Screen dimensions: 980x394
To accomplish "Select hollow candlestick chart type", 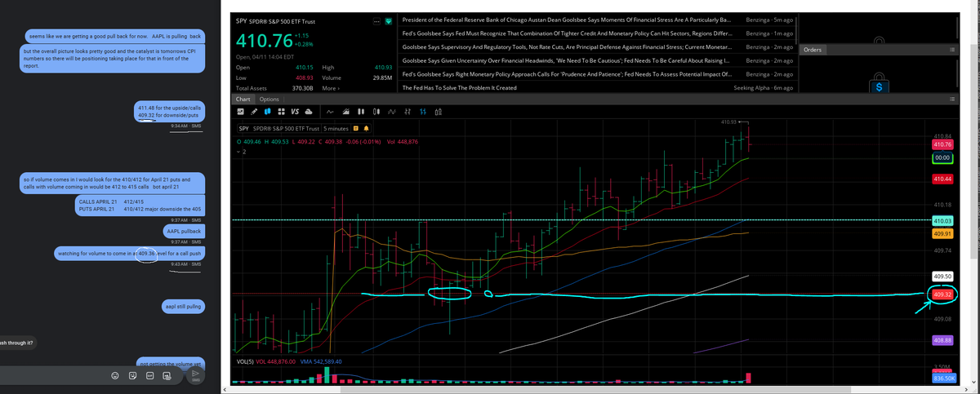I will click(376, 112).
